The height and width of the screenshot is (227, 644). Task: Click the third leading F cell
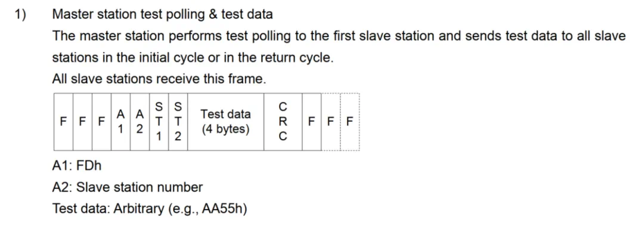coord(102,122)
